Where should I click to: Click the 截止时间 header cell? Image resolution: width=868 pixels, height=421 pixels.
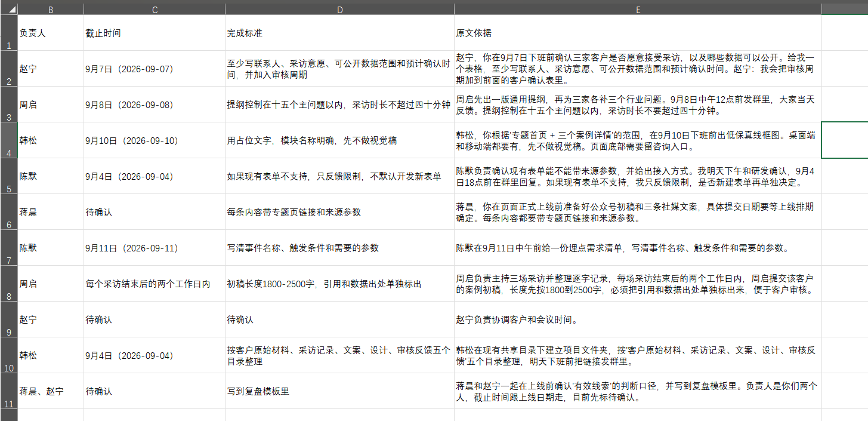click(x=155, y=33)
